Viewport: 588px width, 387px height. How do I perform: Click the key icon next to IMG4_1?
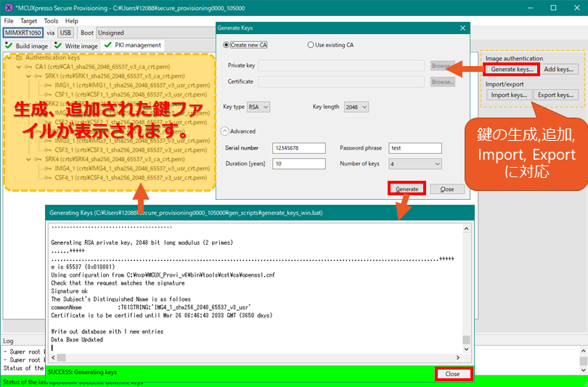(49, 167)
